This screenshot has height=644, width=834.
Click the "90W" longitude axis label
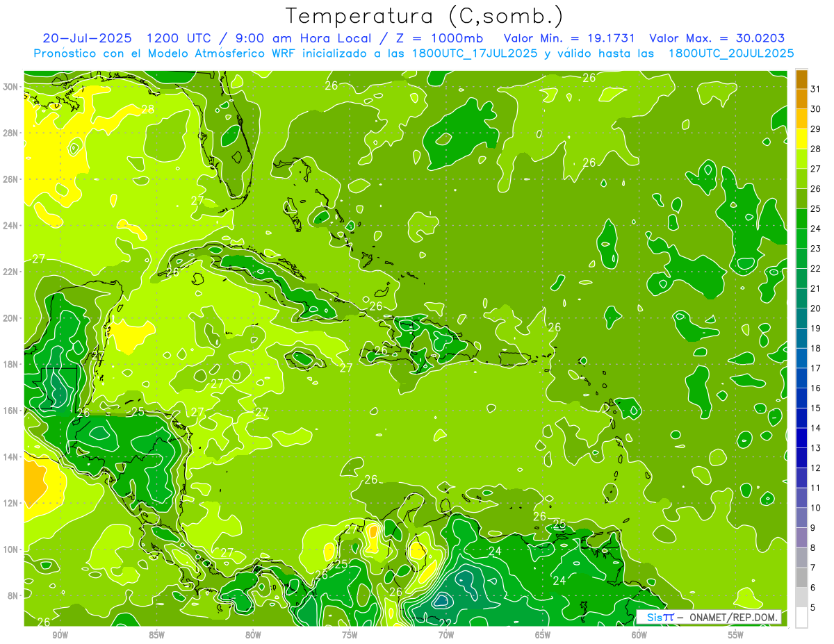coord(60,635)
